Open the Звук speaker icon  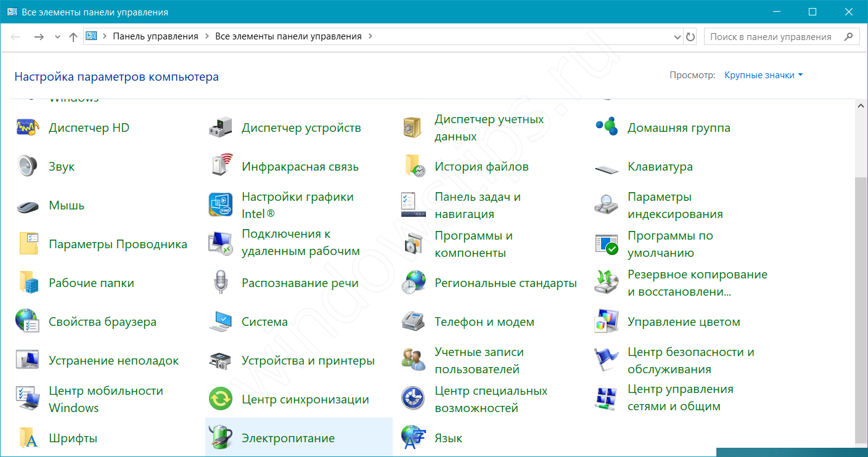[28, 166]
